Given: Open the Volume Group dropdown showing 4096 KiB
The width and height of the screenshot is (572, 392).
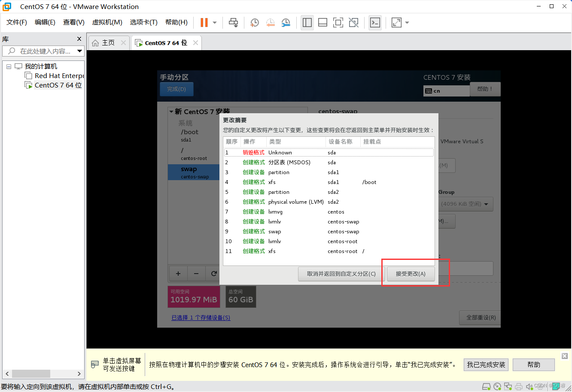Looking at the screenshot, I should click(466, 204).
